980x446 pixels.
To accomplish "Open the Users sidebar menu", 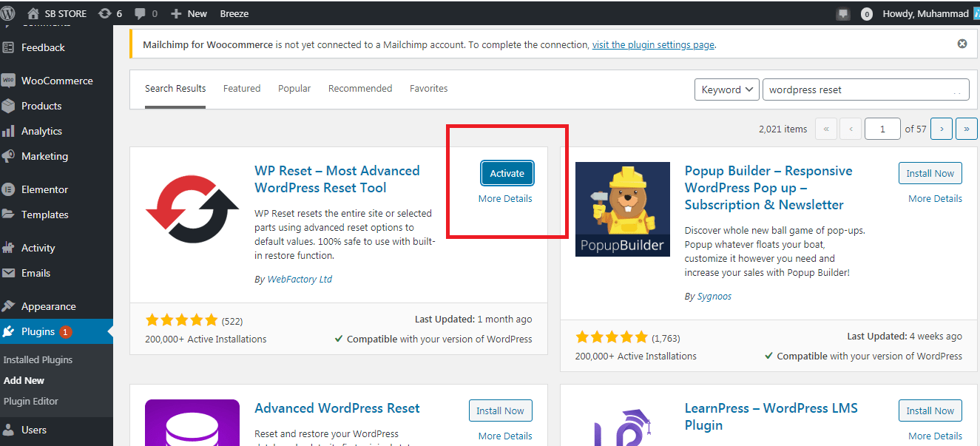I will (56, 430).
